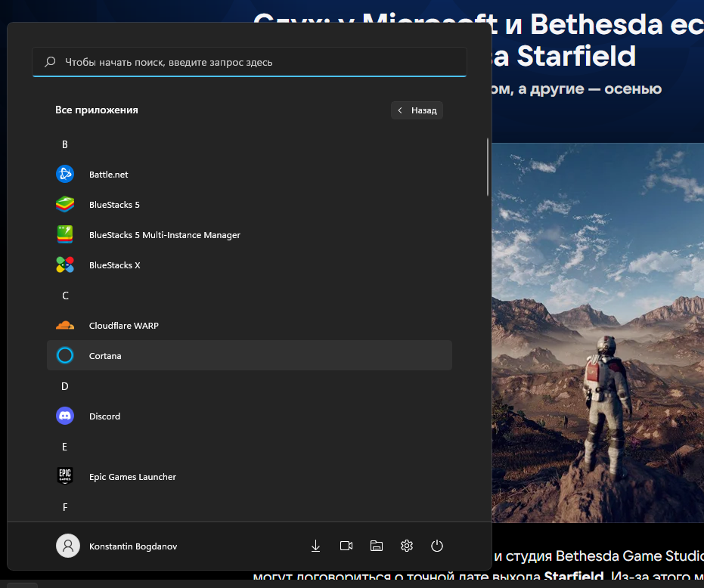The image size is (704, 588).
Task: Click the Start menu search field
Action: pos(250,62)
